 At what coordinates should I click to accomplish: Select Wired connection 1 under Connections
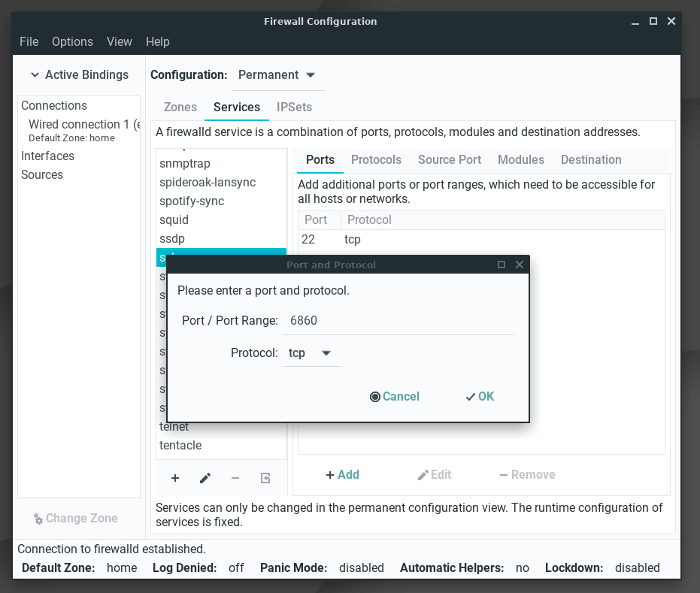click(83, 125)
